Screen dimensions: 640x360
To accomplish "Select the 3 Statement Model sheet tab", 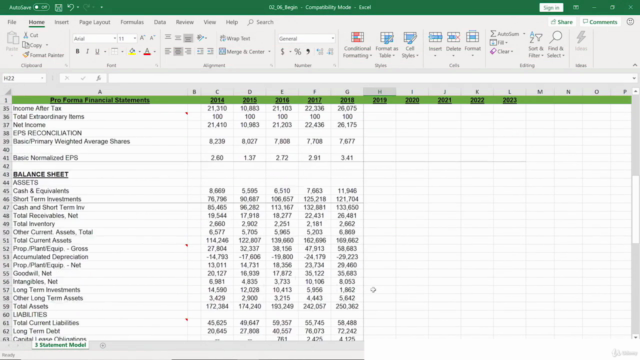I will point(60,345).
